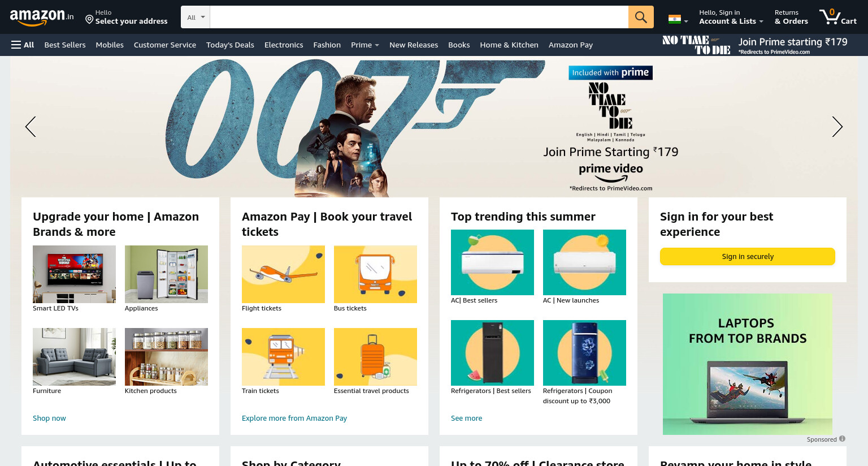868x466 pixels.
Task: Open the shopping cart icon
Action: tap(838, 16)
